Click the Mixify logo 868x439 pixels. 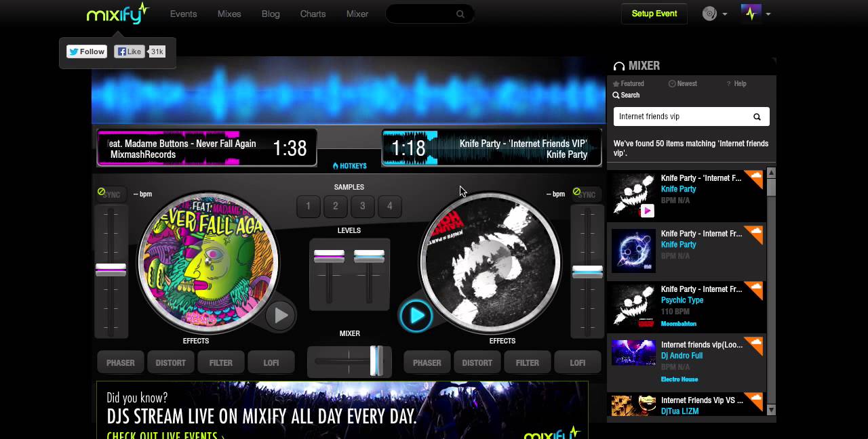[x=117, y=14]
